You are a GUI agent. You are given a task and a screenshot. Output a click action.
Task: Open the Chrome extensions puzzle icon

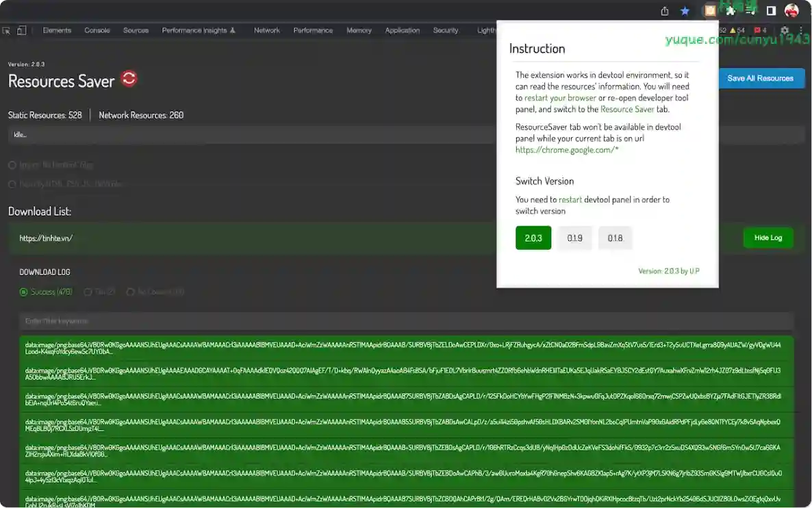coord(731,10)
